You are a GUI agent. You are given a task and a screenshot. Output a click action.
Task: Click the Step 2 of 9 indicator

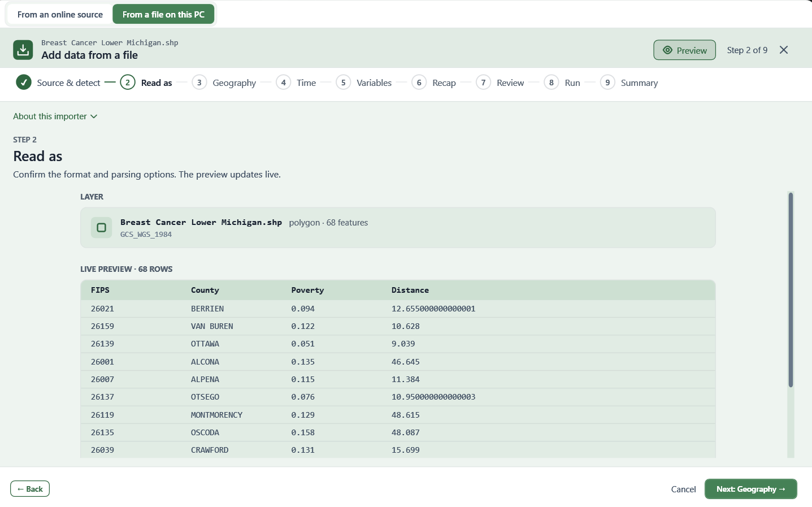click(747, 50)
